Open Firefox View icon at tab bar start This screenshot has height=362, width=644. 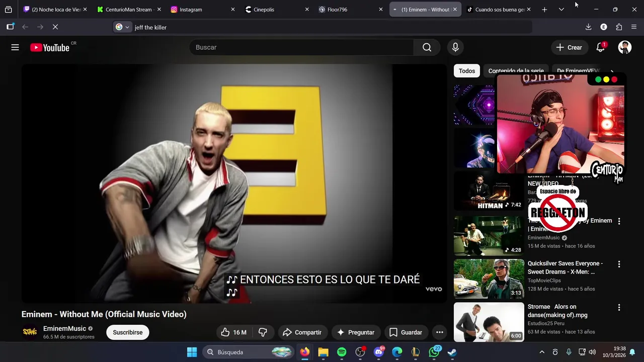pyautogui.click(x=8, y=10)
